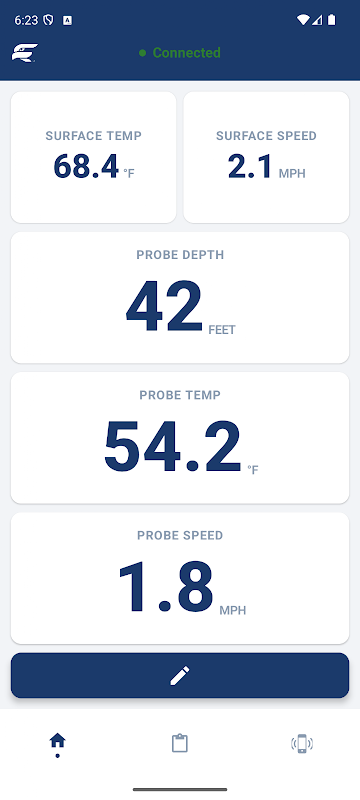Tap the cellular signal icon

pyautogui.click(x=317, y=20)
